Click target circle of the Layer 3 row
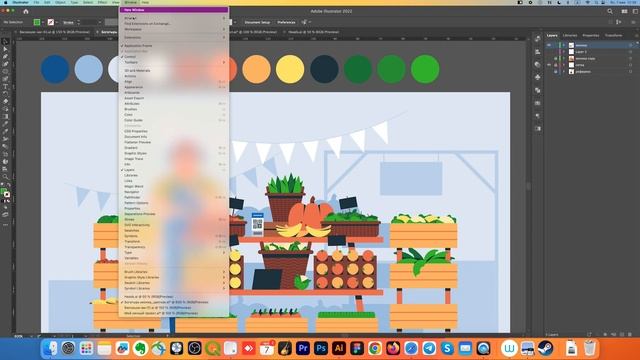The width and height of the screenshot is (640, 360). point(630,52)
